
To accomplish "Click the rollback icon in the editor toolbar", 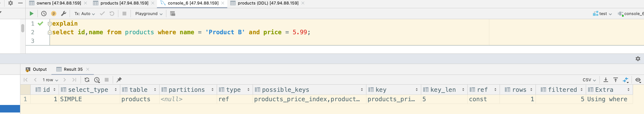I will coord(112,14).
